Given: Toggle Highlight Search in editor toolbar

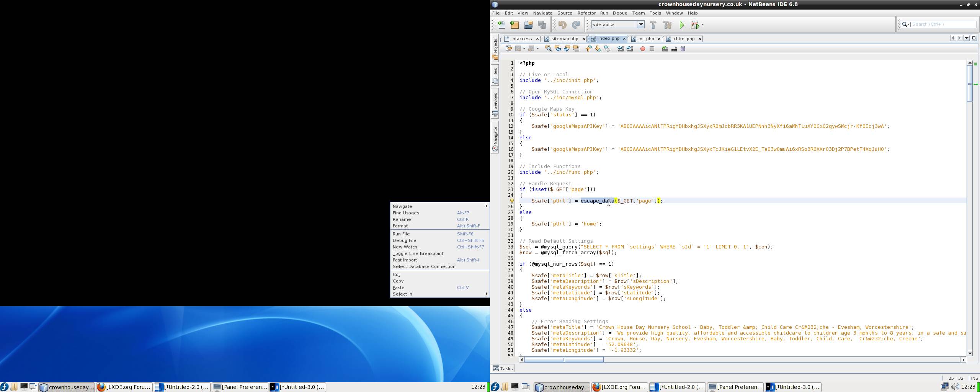Looking at the screenshot, I should point(576,49).
